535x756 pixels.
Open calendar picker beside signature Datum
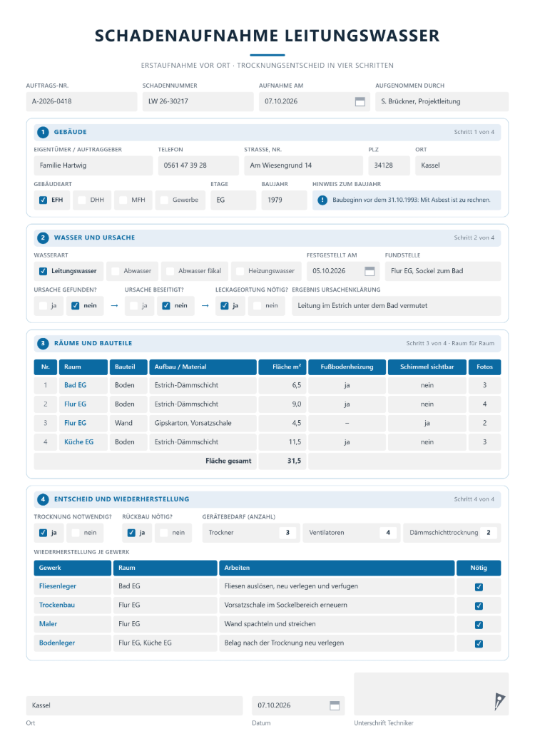pyautogui.click(x=335, y=705)
